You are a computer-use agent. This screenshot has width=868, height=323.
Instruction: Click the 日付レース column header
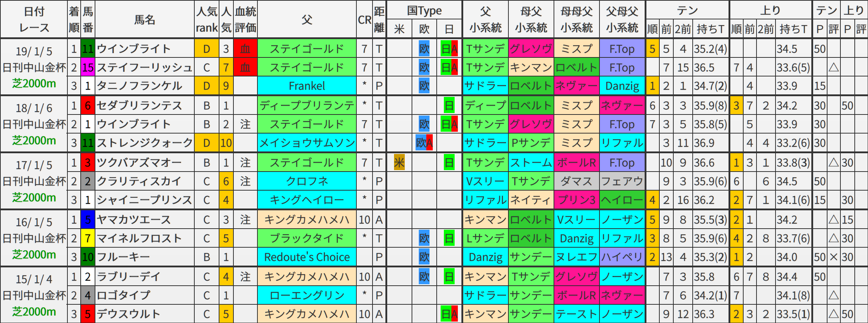tap(34, 19)
